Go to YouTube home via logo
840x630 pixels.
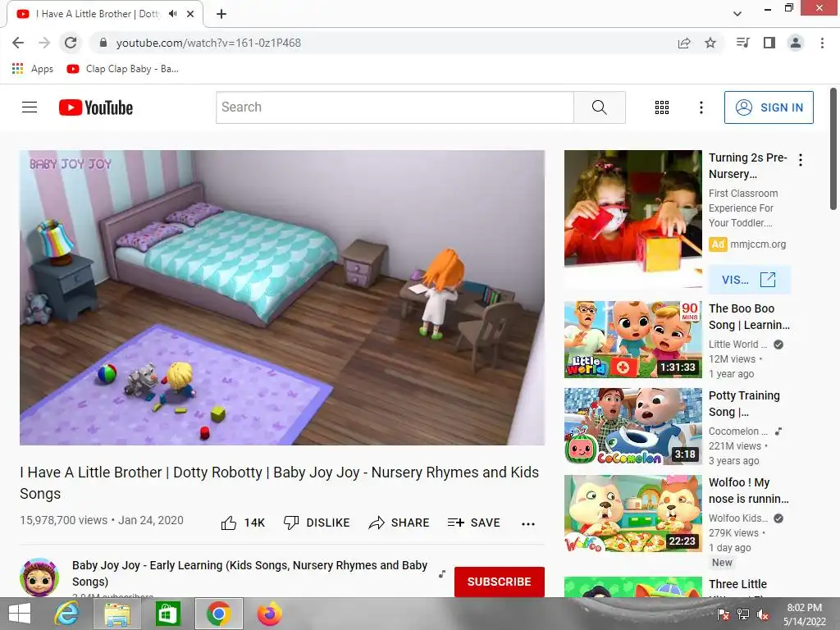tap(96, 107)
